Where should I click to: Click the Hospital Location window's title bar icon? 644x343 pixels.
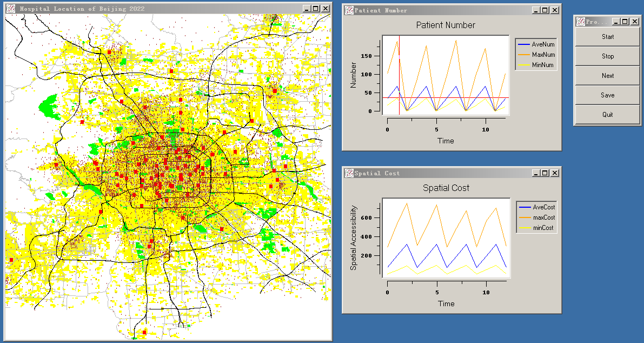pyautogui.click(x=10, y=9)
